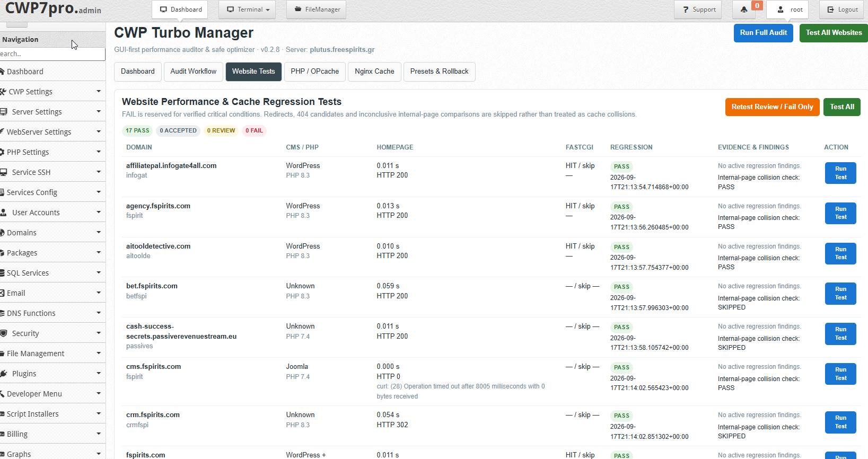The image size is (868, 459).
Task: Expand the Domains menu arrow
Action: click(x=99, y=233)
